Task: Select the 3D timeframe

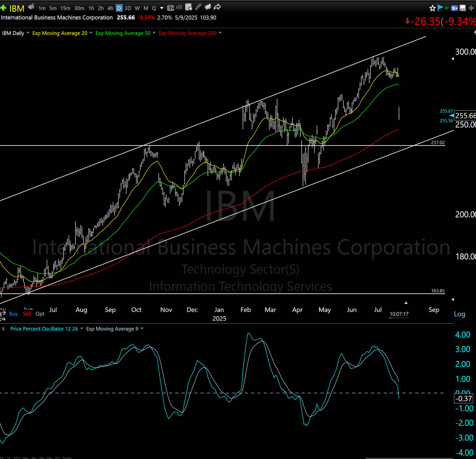Action: [128, 8]
